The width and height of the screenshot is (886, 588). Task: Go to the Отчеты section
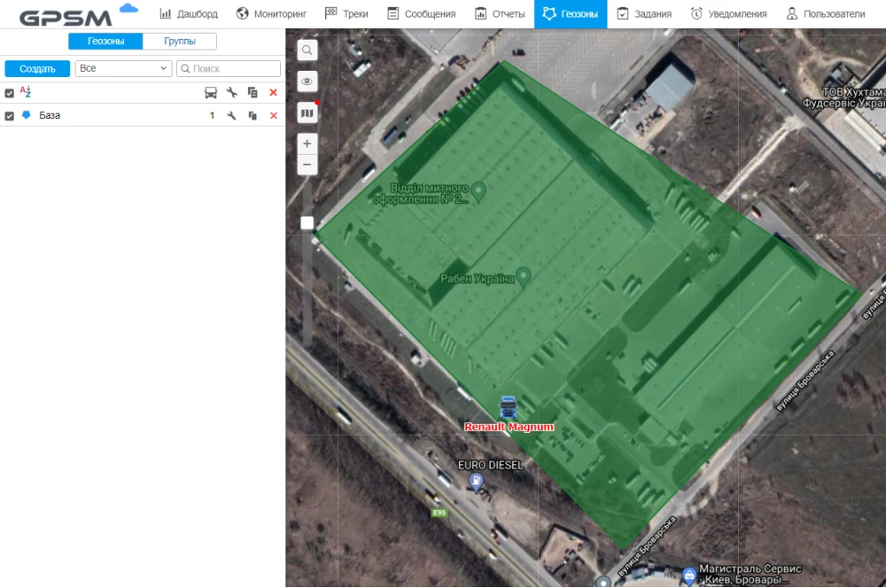point(500,14)
